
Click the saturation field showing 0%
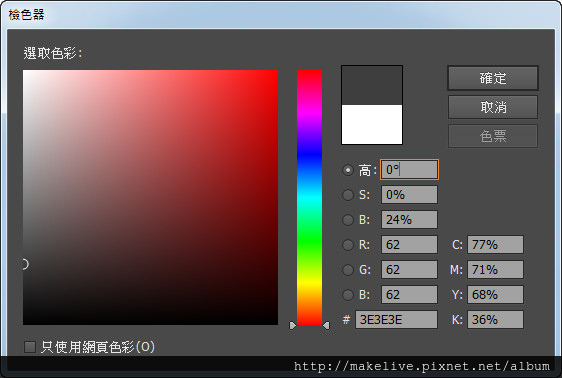[409, 195]
